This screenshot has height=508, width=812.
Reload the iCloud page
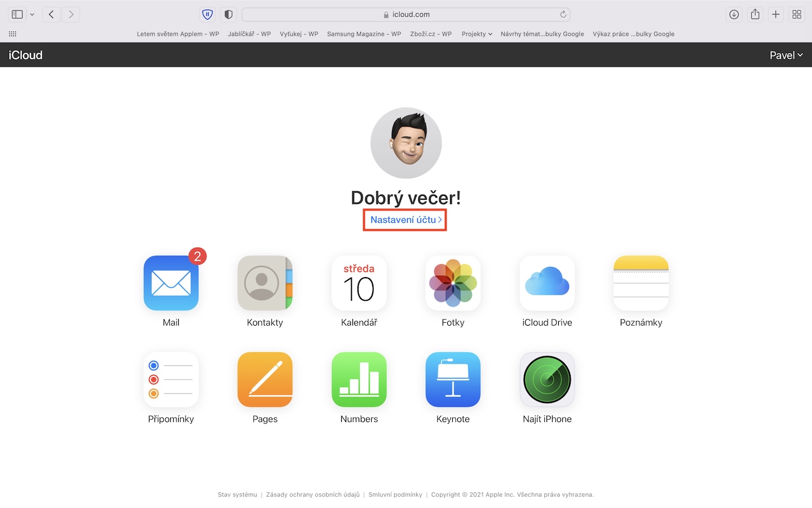tap(563, 15)
